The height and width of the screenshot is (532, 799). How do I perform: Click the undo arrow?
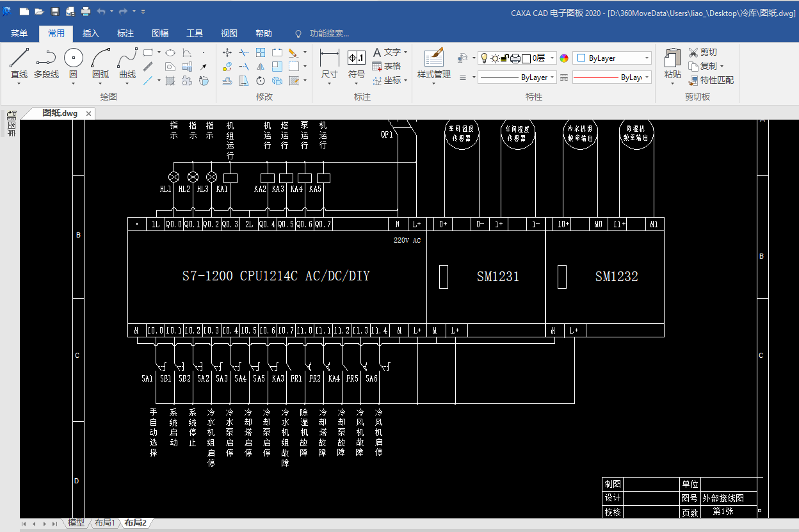pyautogui.click(x=101, y=12)
